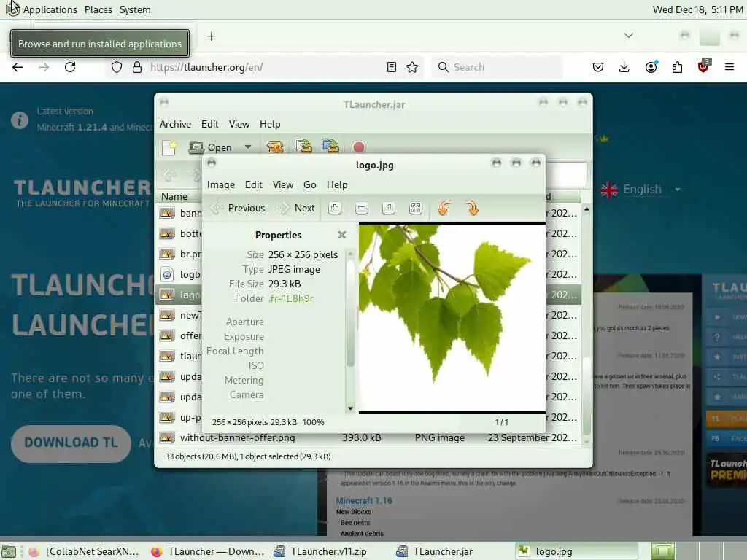Click the uBlock Origin shield icon
The image size is (747, 560).
(704, 66)
